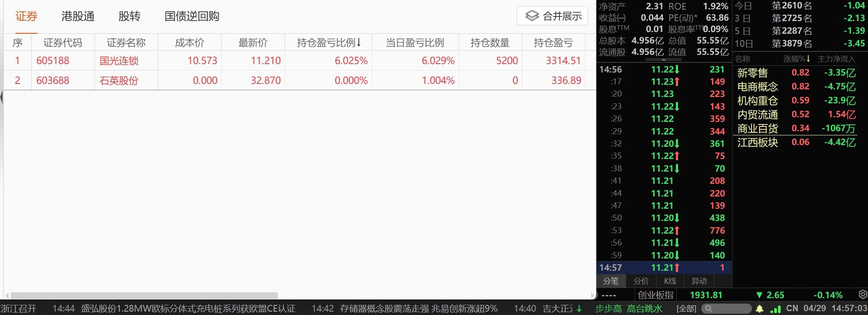Select the 分价 tab

tap(641, 281)
